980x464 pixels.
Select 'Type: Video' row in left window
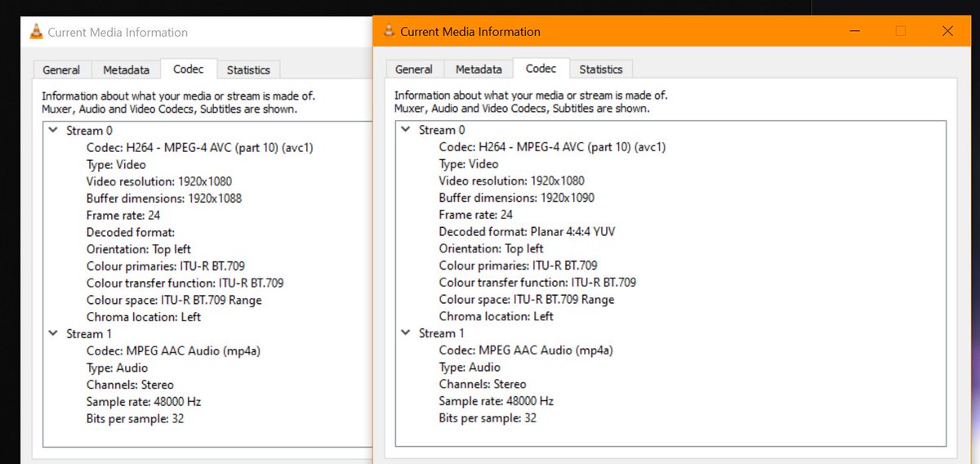coord(116,165)
